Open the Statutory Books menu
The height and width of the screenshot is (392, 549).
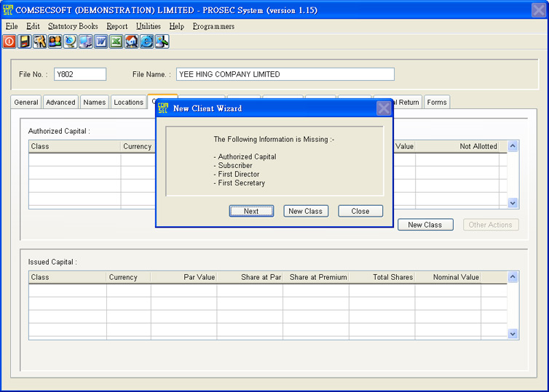click(x=73, y=26)
